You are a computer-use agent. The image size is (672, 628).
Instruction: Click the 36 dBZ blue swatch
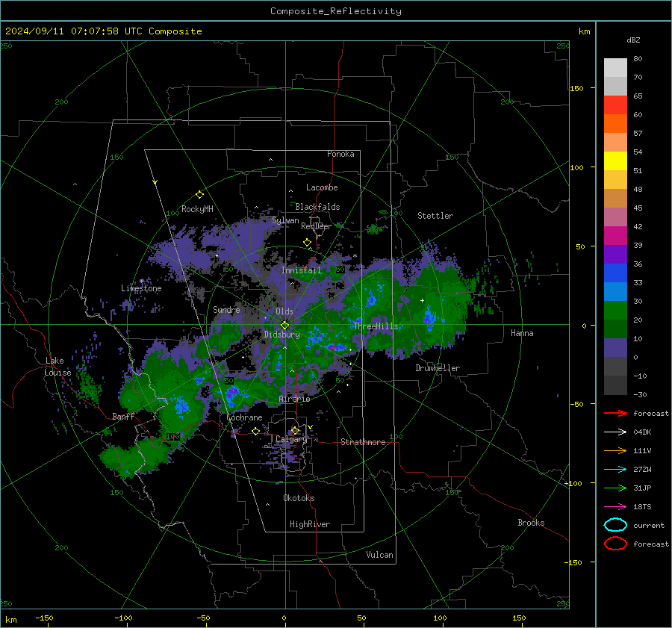tap(615, 273)
